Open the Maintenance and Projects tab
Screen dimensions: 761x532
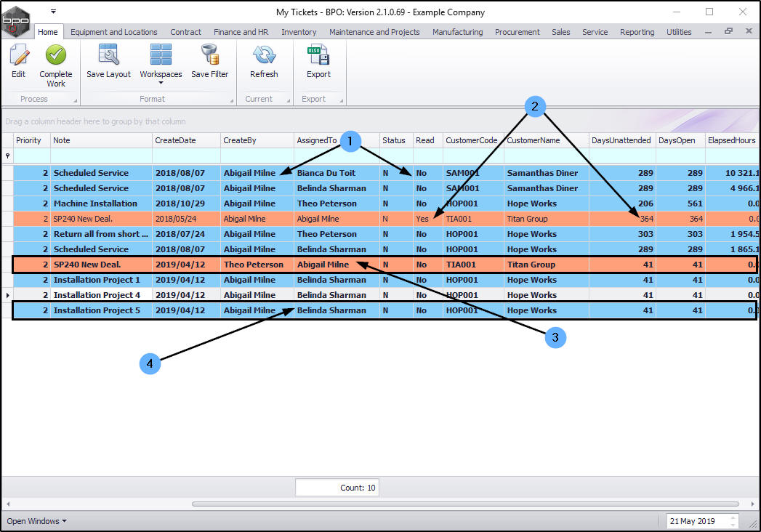[x=374, y=32]
